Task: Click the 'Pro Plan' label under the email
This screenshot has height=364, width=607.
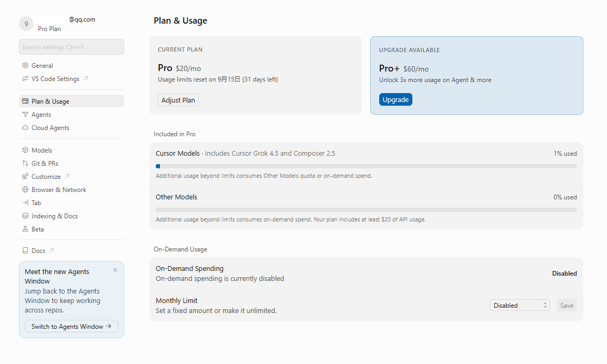Action: (49, 28)
